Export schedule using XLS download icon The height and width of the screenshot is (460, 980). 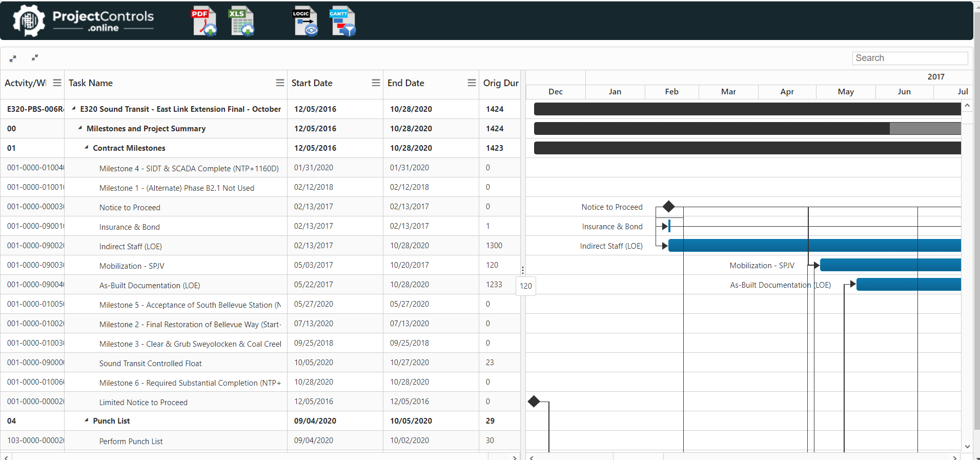241,22
